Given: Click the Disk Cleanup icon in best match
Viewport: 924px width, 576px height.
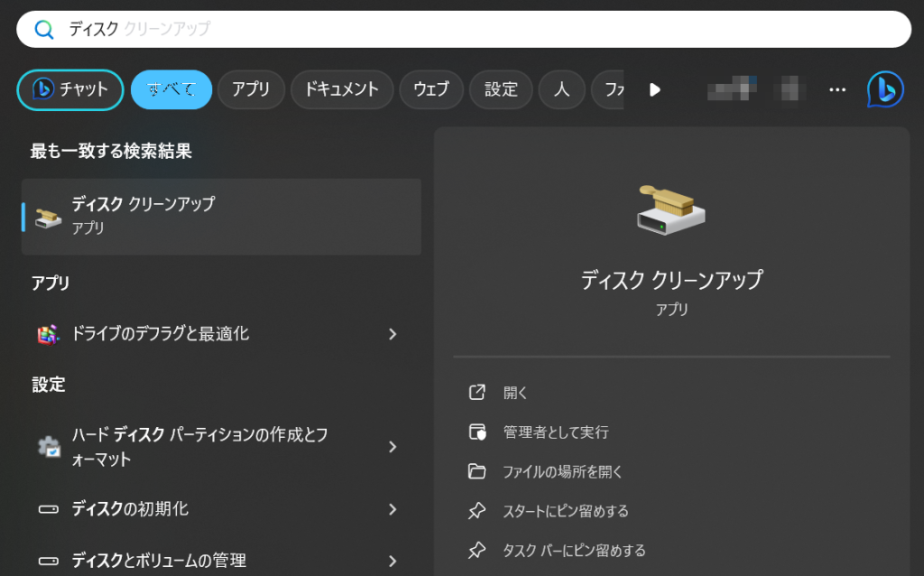Looking at the screenshot, I should [49, 218].
